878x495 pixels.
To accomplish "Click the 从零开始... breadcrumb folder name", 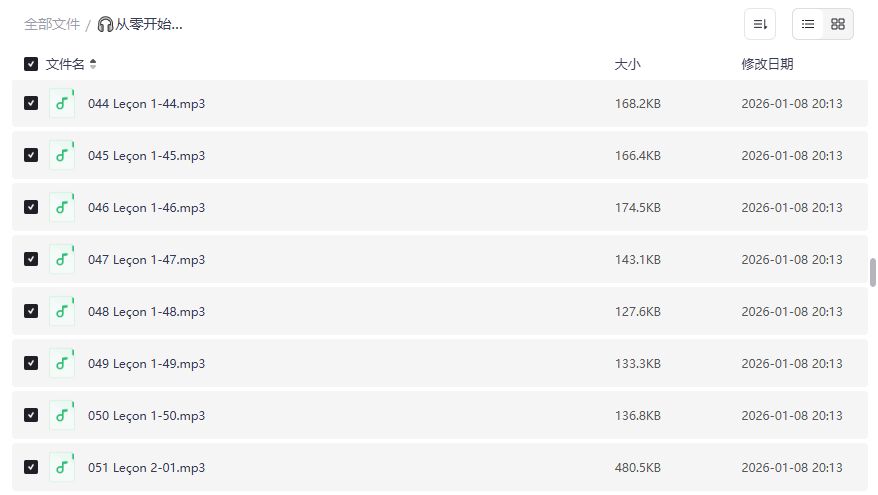I will click(x=149, y=24).
